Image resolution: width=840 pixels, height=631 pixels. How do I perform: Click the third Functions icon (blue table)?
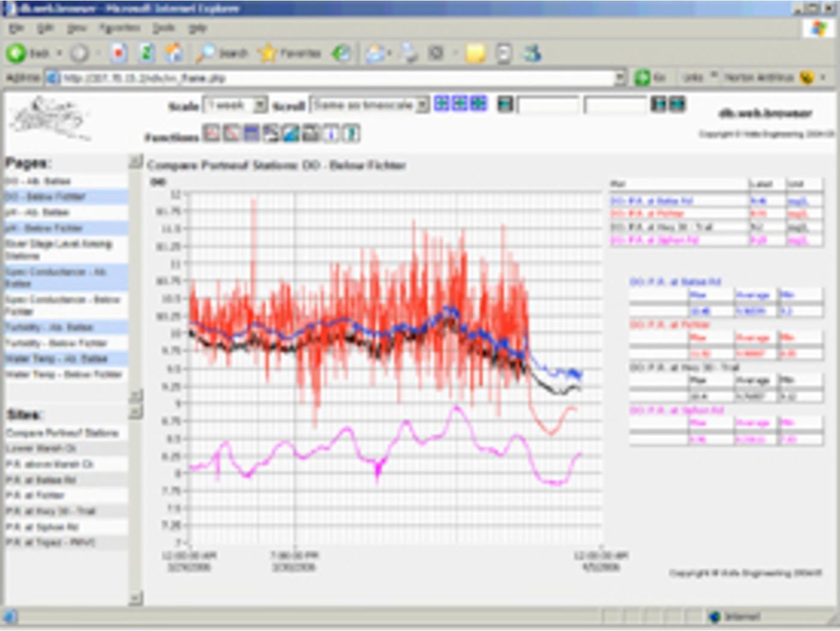[x=251, y=133]
